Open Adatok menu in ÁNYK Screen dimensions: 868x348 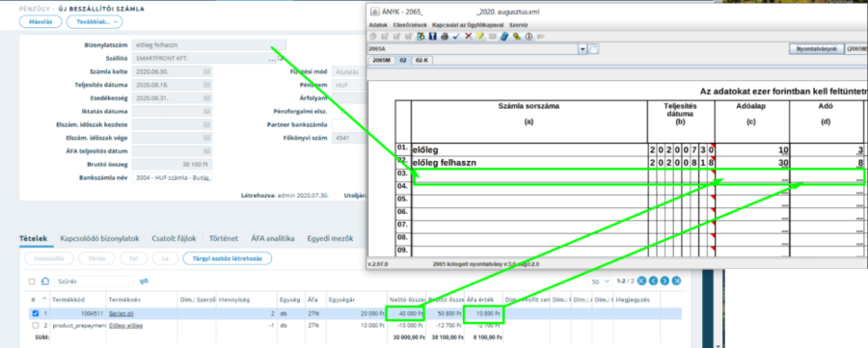[x=378, y=25]
